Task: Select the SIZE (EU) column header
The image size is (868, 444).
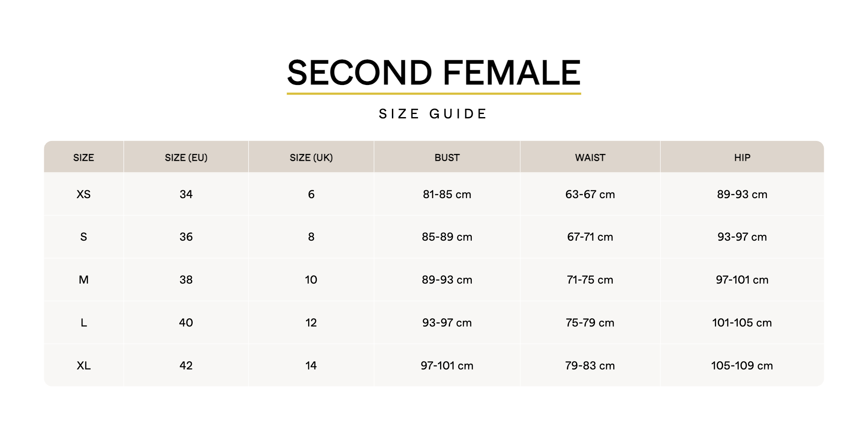Action: tap(186, 158)
